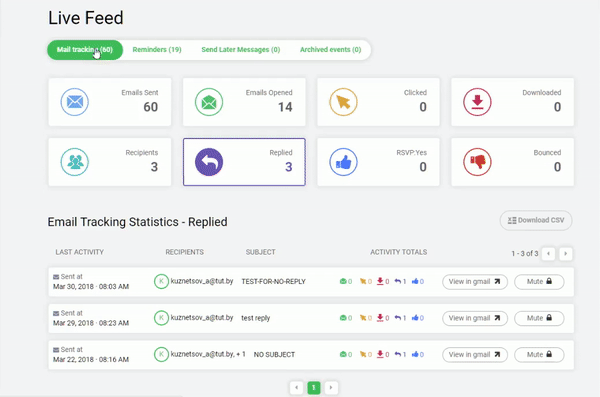The height and width of the screenshot is (397, 600).
Task: Click clicked-count icon in test reply row
Action: click(x=363, y=318)
